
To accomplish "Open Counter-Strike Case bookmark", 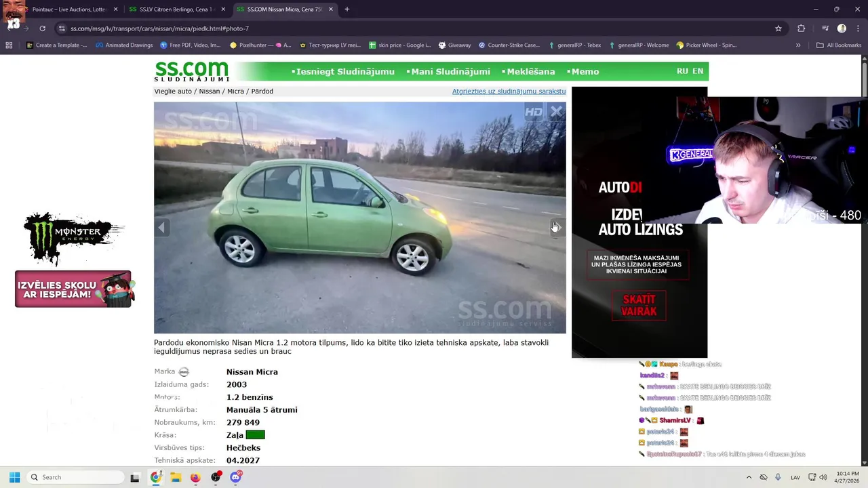I will tap(509, 45).
